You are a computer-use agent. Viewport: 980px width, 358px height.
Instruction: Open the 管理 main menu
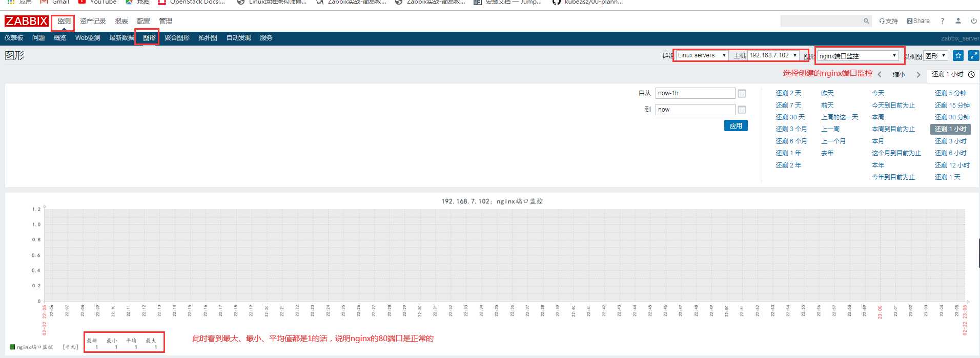(166, 21)
